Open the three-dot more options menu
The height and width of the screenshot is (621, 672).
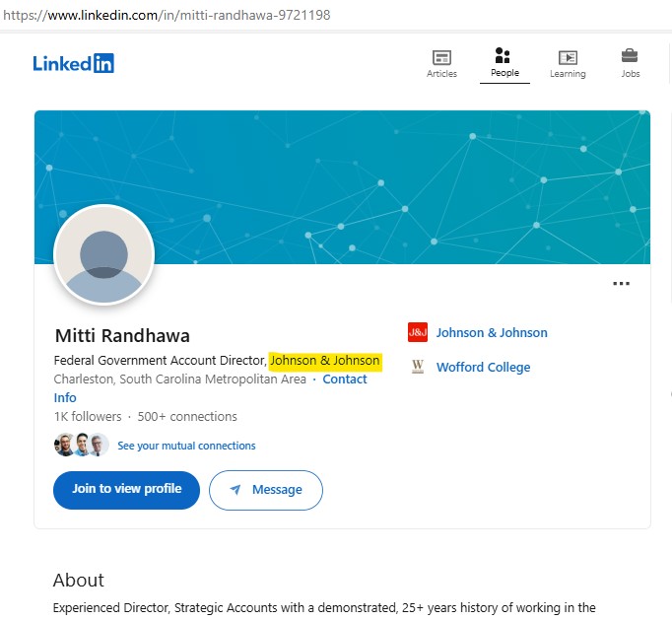point(621,284)
